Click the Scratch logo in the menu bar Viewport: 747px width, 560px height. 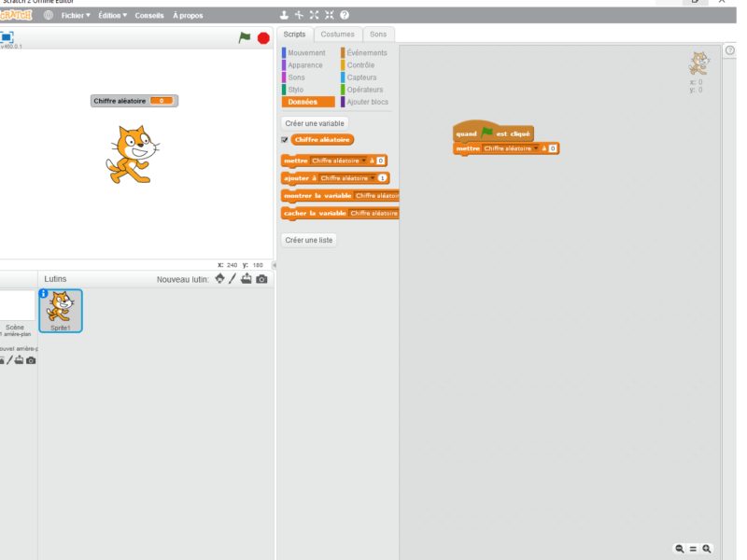click(x=16, y=15)
